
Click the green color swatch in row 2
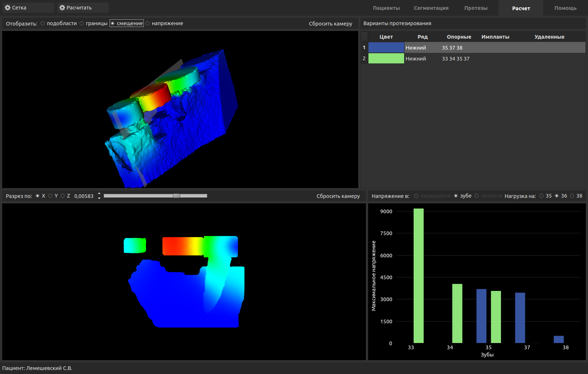[x=386, y=58]
